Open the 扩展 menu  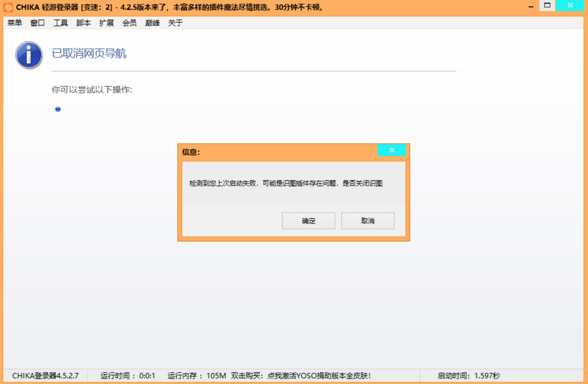pos(106,23)
